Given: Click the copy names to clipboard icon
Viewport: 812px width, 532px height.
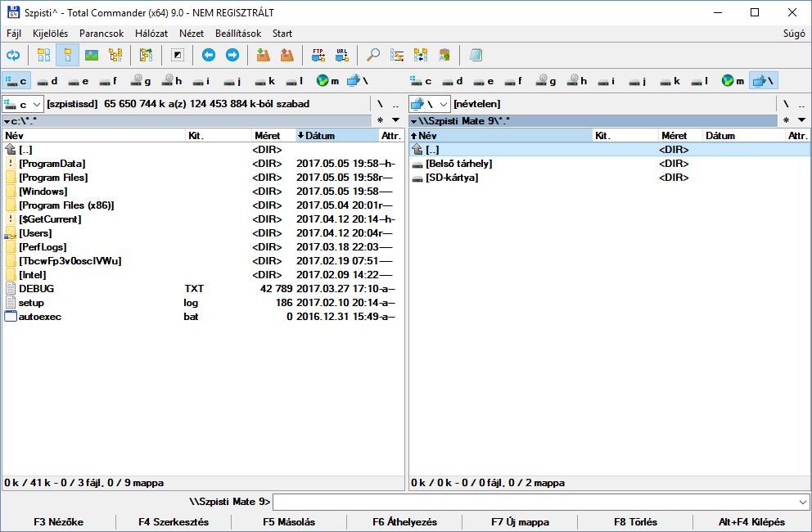Looking at the screenshot, I should (x=444, y=55).
